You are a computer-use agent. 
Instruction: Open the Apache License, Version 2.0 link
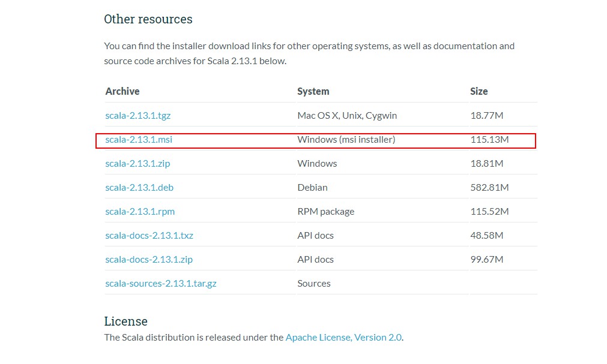[x=343, y=338]
